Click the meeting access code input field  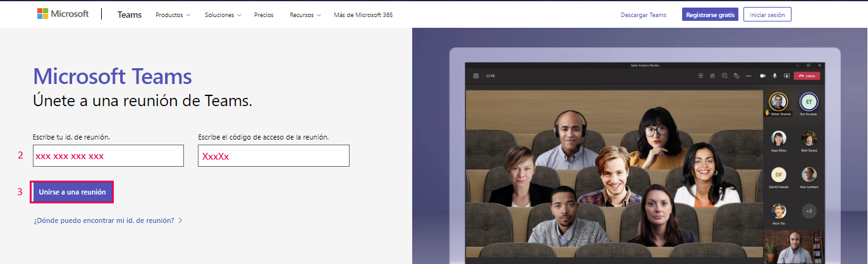click(273, 156)
